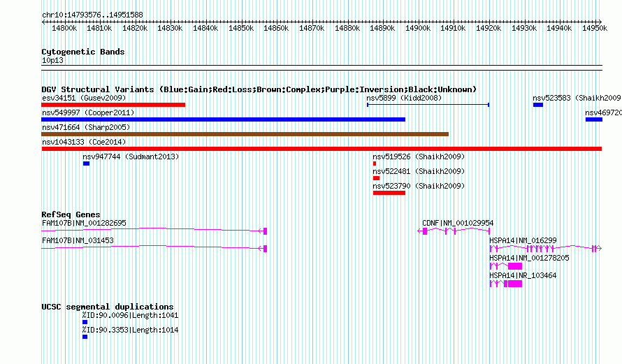622x364 pixels.
Task: Select the HSPA14 NR_103464 transcript glyph
Action: pos(506,284)
